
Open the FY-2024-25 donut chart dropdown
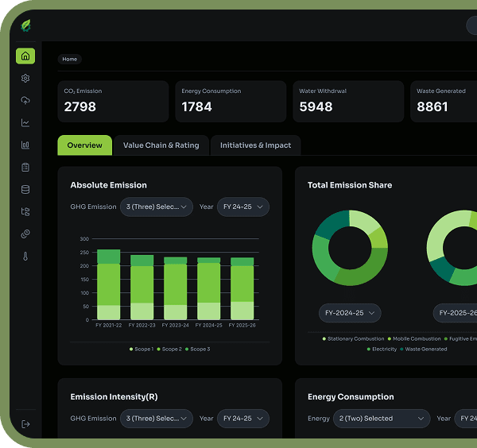point(350,313)
